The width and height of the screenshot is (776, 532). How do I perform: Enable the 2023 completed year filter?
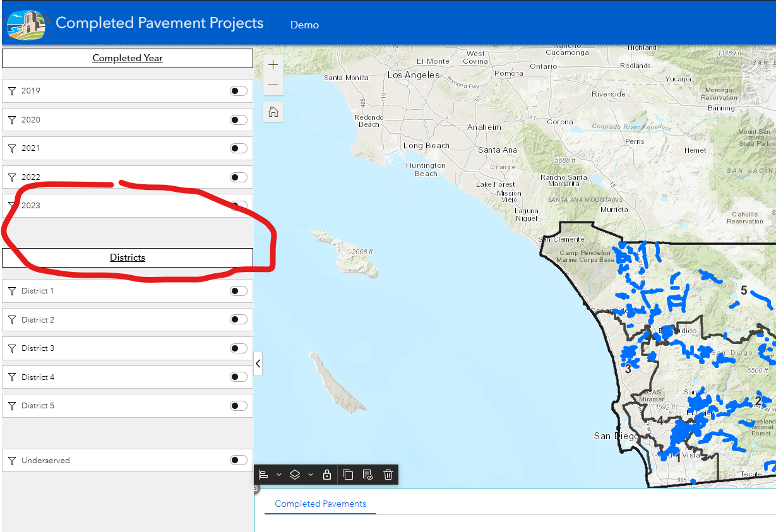[x=238, y=205]
